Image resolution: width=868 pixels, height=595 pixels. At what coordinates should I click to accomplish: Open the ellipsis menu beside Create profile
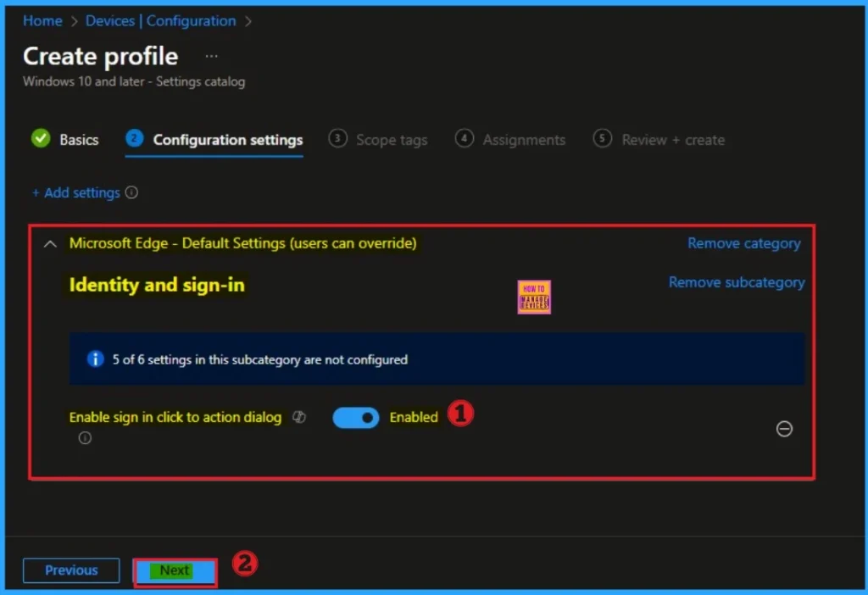[x=211, y=56]
